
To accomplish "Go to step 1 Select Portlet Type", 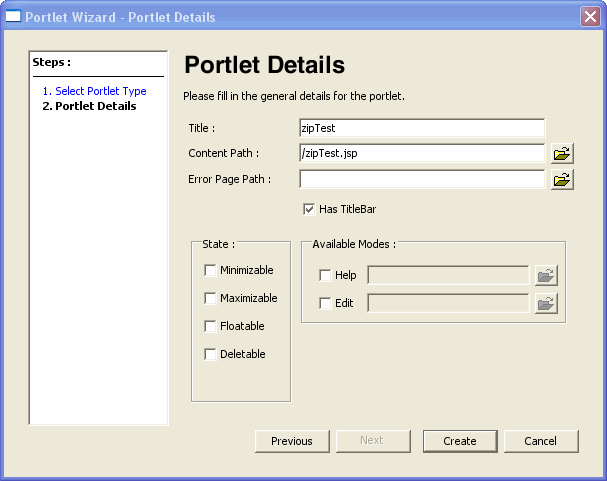I will click(x=94, y=91).
